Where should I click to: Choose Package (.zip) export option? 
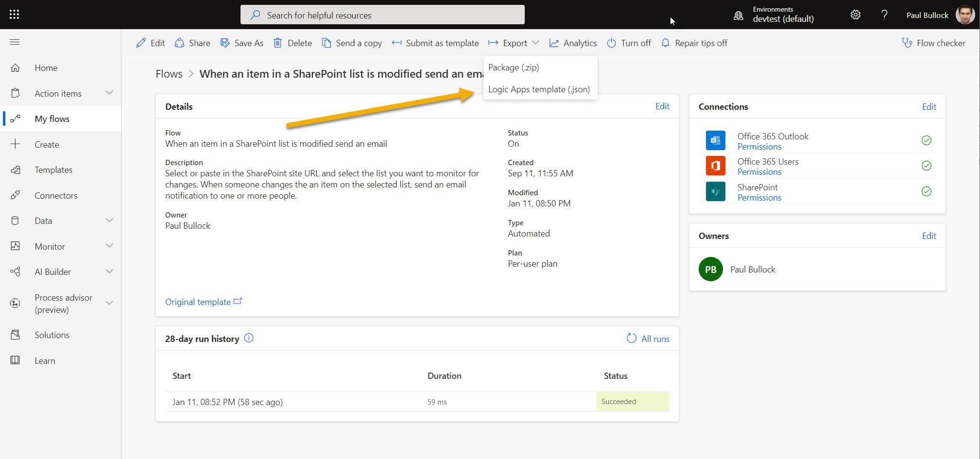click(x=514, y=68)
